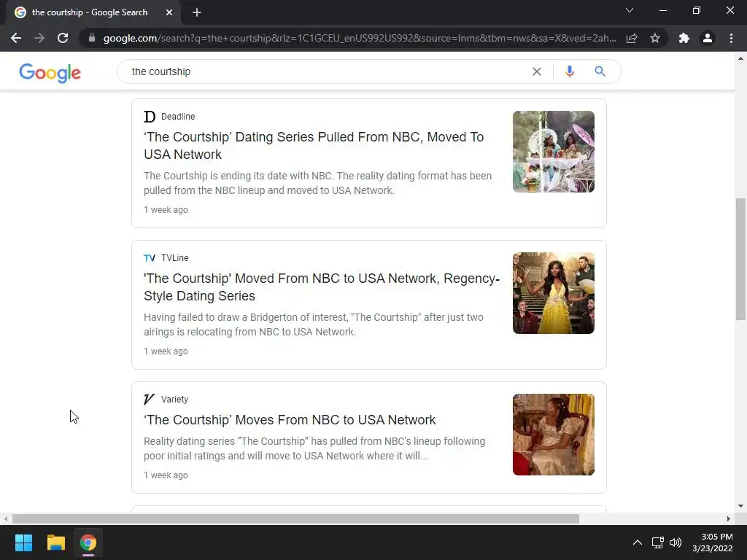Image resolution: width=747 pixels, height=560 pixels.
Task: Click Chrome icon in the taskbar
Action: pyautogui.click(x=88, y=542)
